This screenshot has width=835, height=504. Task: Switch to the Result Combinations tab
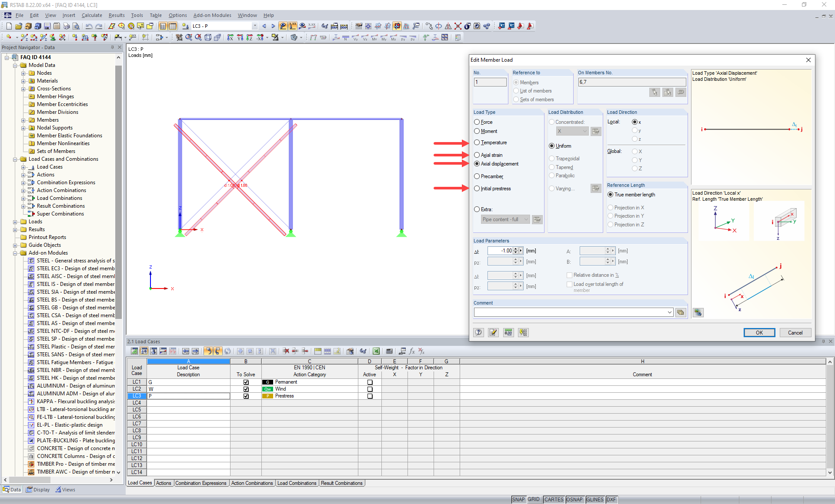coord(342,483)
